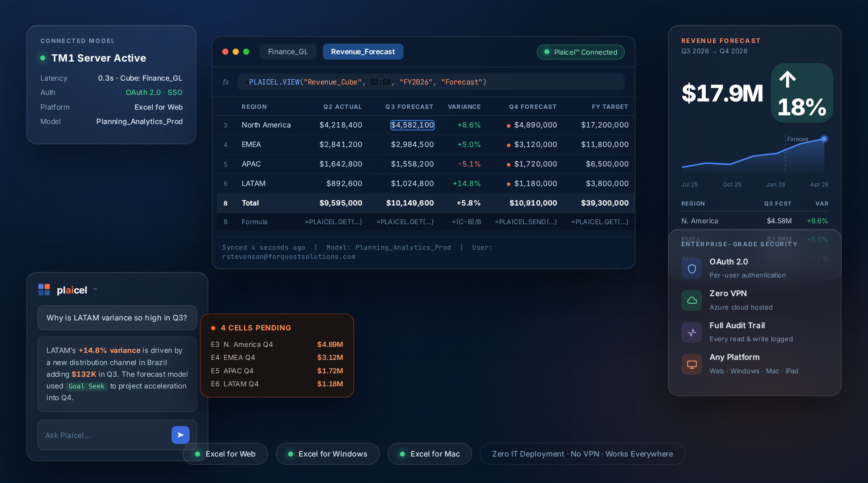
Task: Click the blue forecast endpoint on the chart
Action: tap(824, 139)
